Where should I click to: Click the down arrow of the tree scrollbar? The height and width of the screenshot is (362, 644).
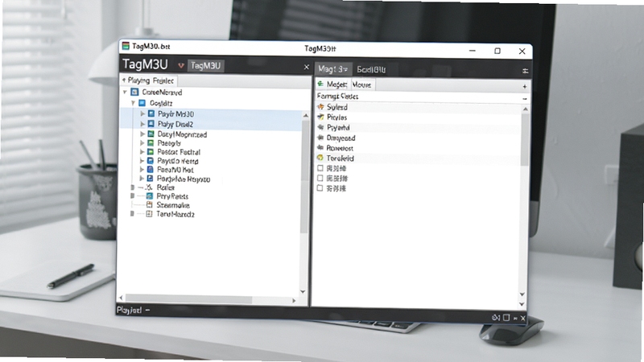[x=303, y=291]
